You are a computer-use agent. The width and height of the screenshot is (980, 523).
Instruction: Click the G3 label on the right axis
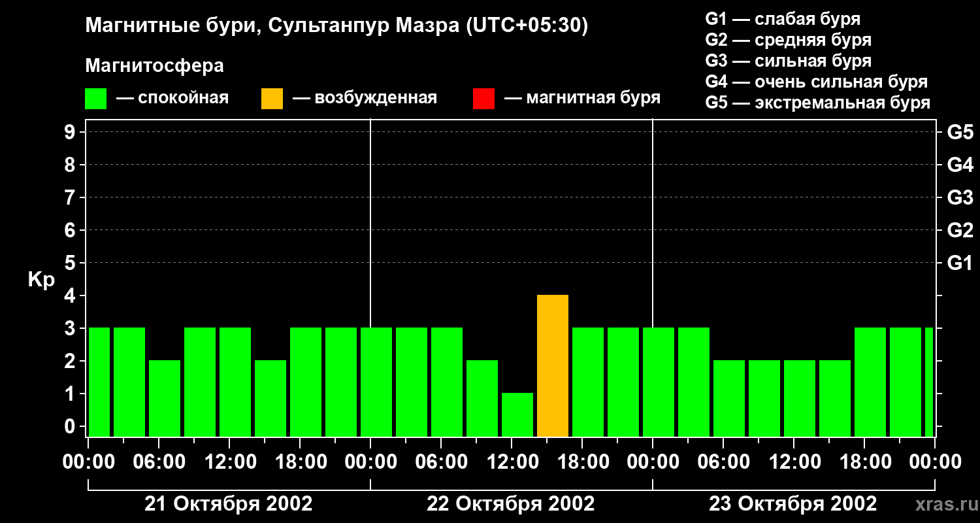click(960, 197)
